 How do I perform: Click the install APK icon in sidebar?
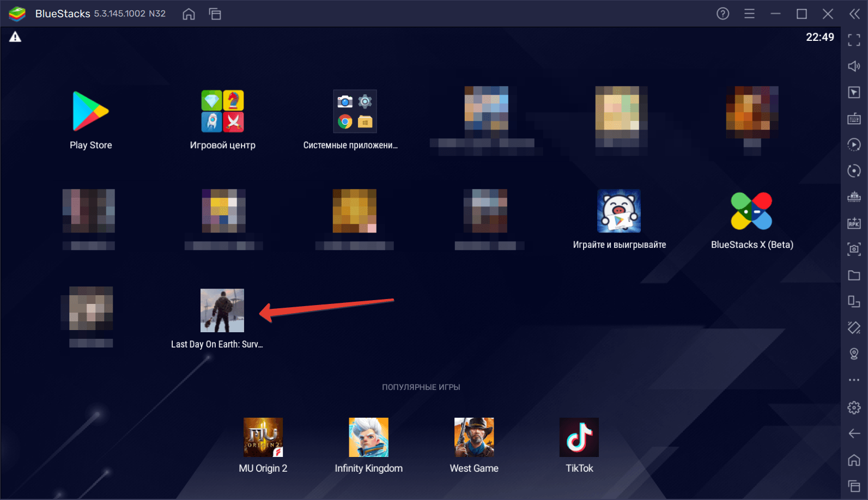coord(854,223)
